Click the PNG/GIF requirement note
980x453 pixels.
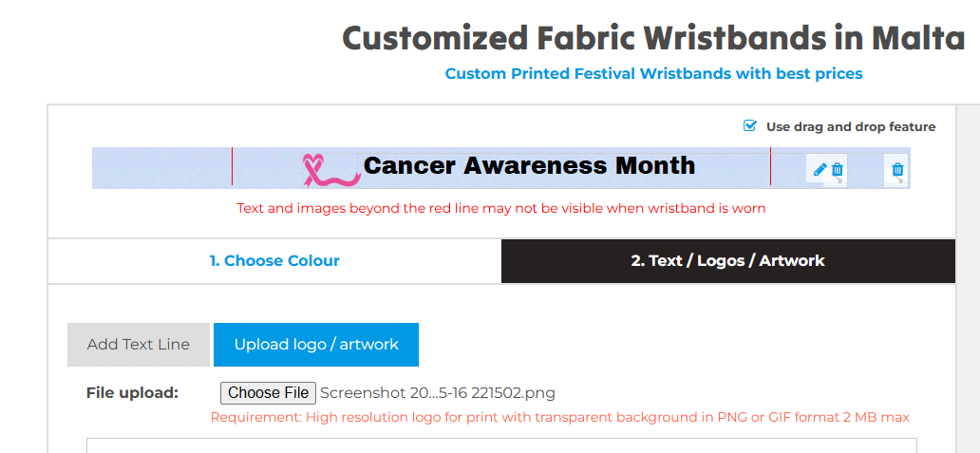point(559,417)
